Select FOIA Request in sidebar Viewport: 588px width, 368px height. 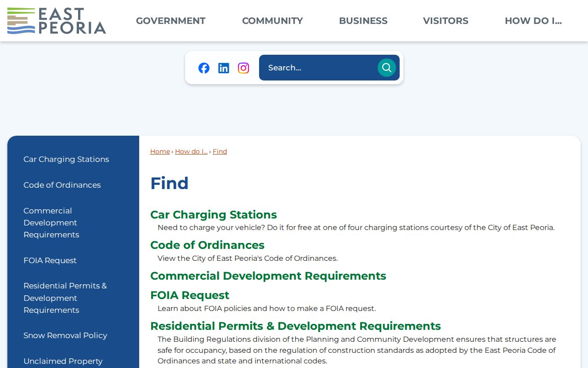tap(50, 260)
